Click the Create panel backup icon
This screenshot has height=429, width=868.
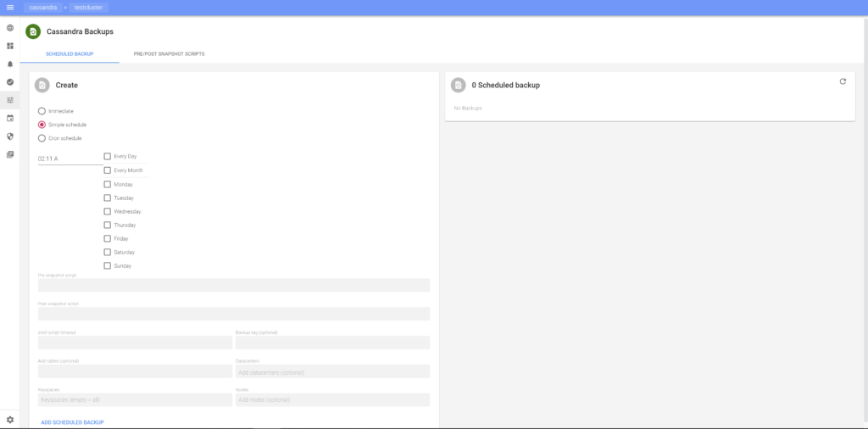[x=42, y=86]
